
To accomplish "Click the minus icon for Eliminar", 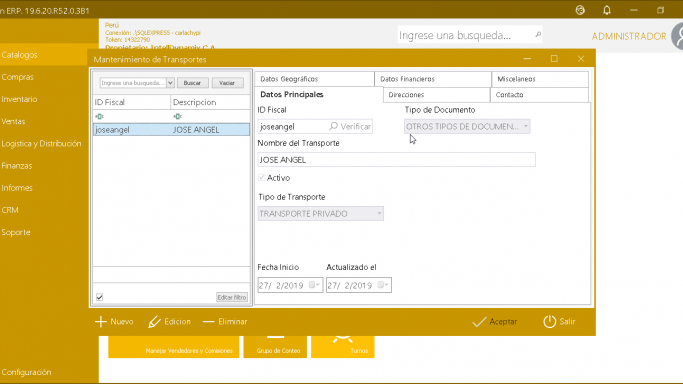I will pyautogui.click(x=209, y=322).
